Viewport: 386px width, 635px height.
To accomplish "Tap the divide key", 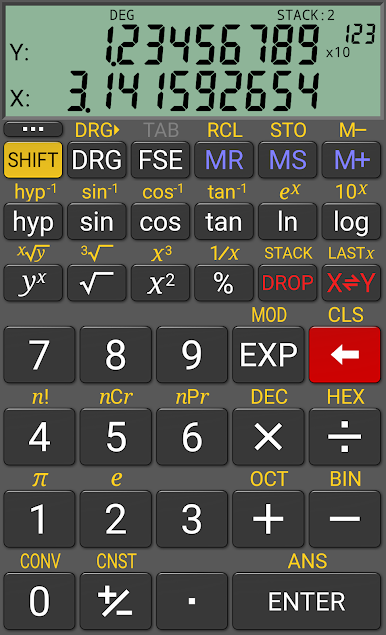I will pyautogui.click(x=345, y=437).
